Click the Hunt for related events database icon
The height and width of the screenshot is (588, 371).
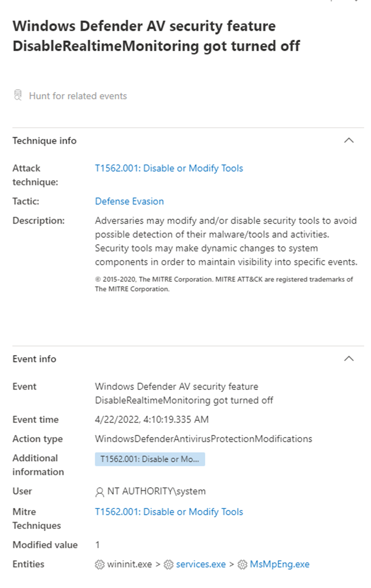(18, 95)
